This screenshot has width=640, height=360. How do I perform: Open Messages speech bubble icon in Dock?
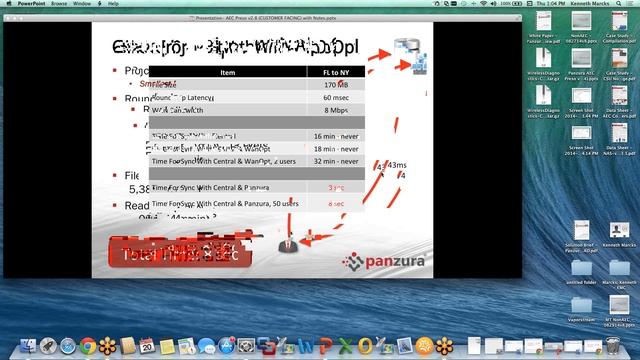(207, 347)
